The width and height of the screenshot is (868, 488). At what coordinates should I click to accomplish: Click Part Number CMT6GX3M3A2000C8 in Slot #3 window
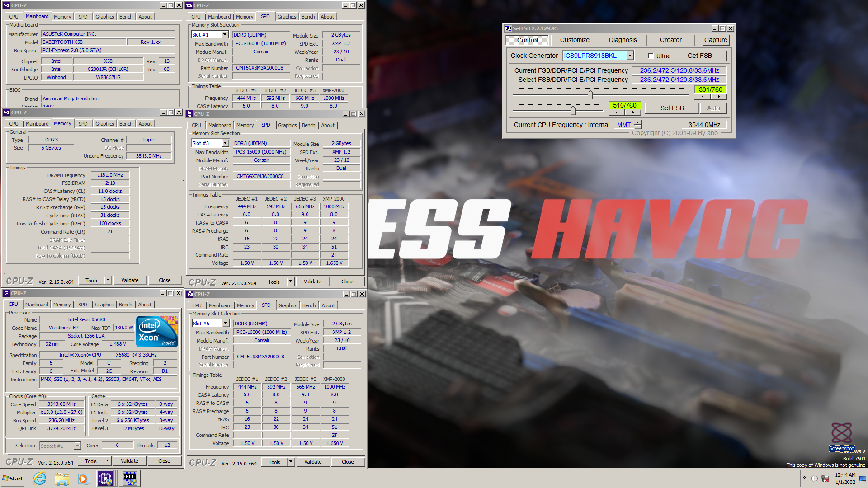coord(261,176)
